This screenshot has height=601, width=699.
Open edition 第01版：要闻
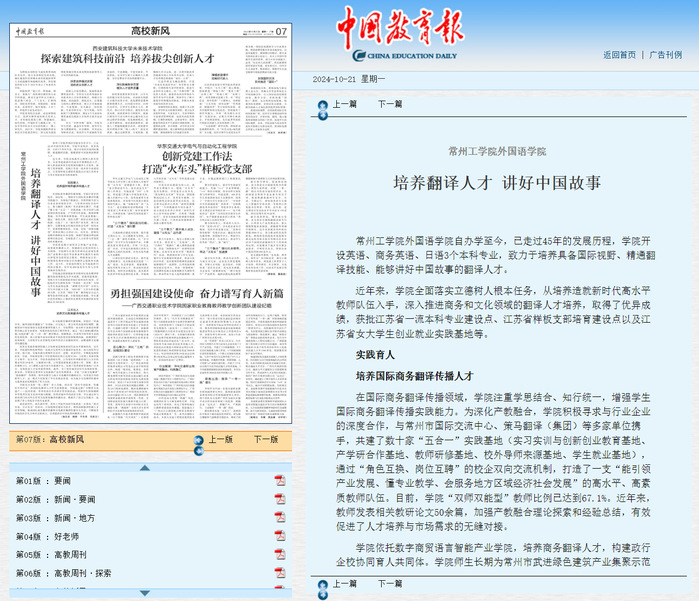43,481
